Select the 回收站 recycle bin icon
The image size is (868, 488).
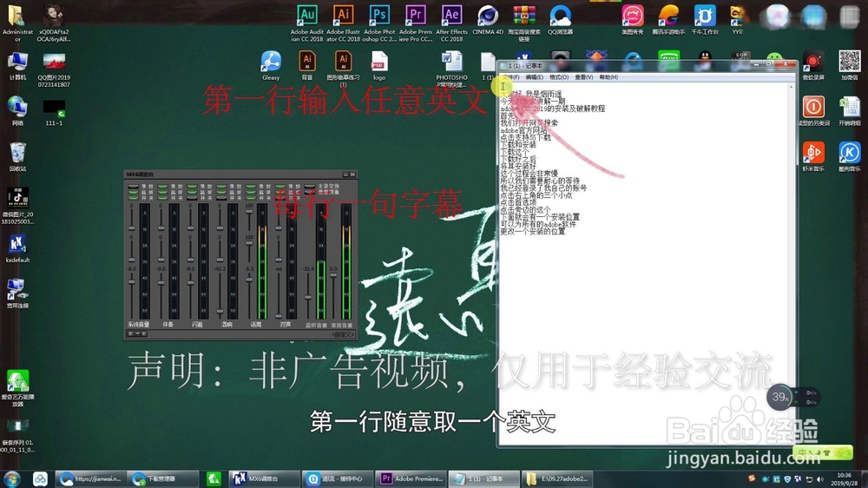pyautogui.click(x=17, y=157)
